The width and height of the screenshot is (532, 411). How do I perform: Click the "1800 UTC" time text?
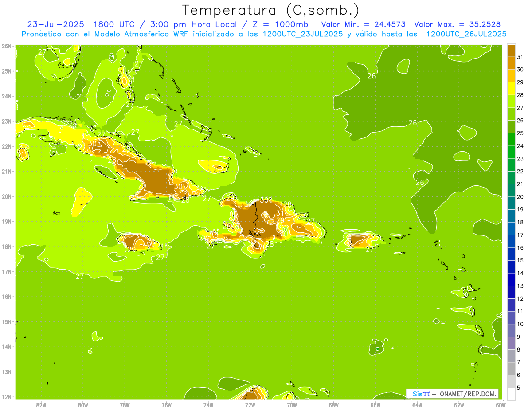coord(114,24)
